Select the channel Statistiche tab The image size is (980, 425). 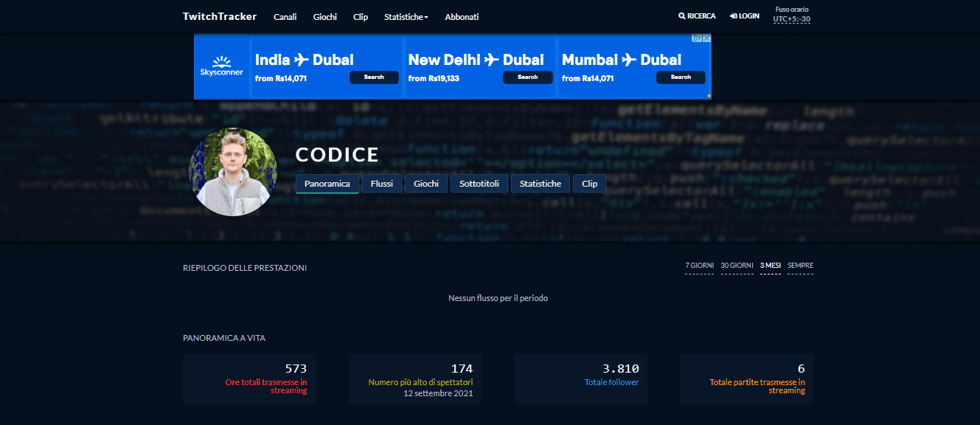(x=540, y=184)
